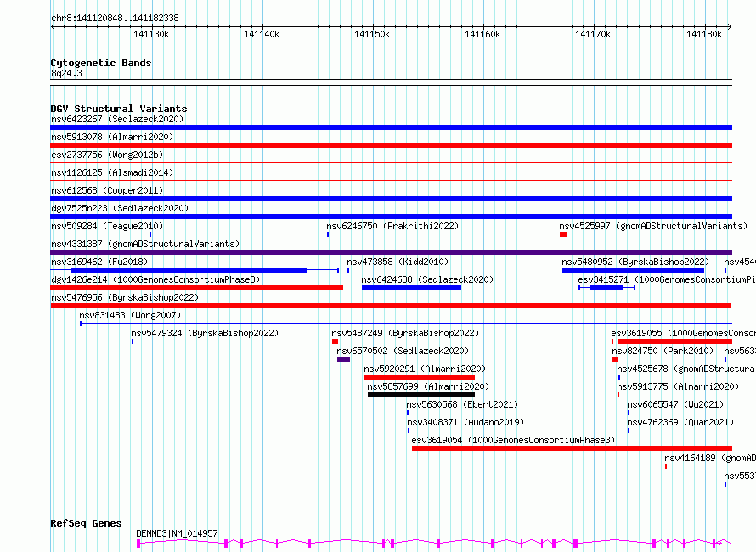Open nsv5630568 (Ebert2021) variant
The image size is (756, 552).
coord(462,404)
